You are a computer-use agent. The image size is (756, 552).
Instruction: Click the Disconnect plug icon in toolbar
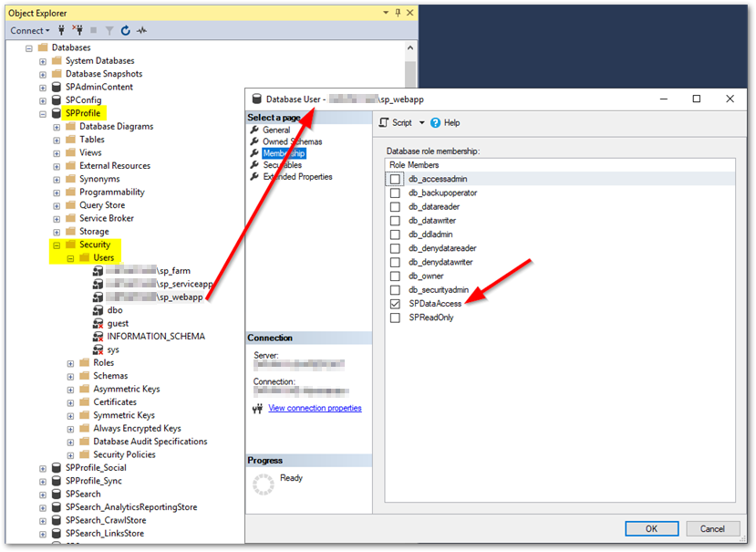coord(78,30)
